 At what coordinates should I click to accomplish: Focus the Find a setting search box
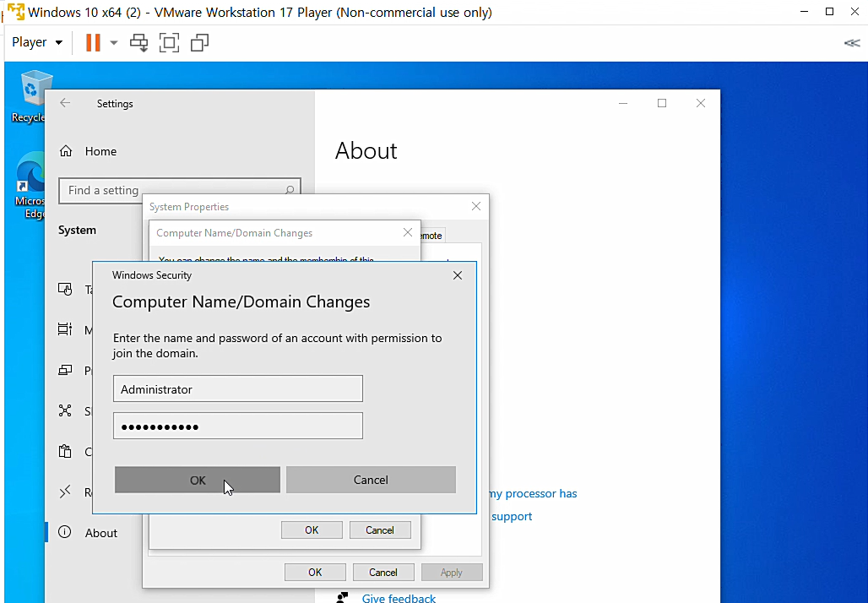coord(179,191)
